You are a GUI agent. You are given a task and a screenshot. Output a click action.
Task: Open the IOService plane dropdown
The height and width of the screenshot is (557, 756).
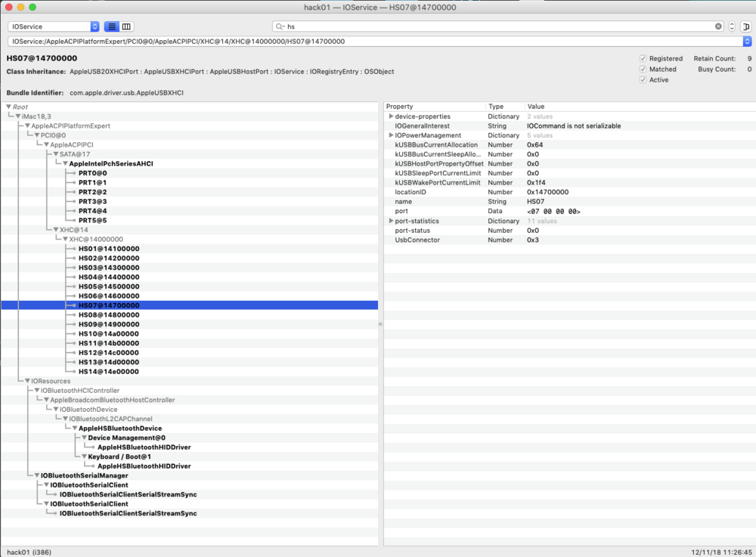tap(53, 26)
